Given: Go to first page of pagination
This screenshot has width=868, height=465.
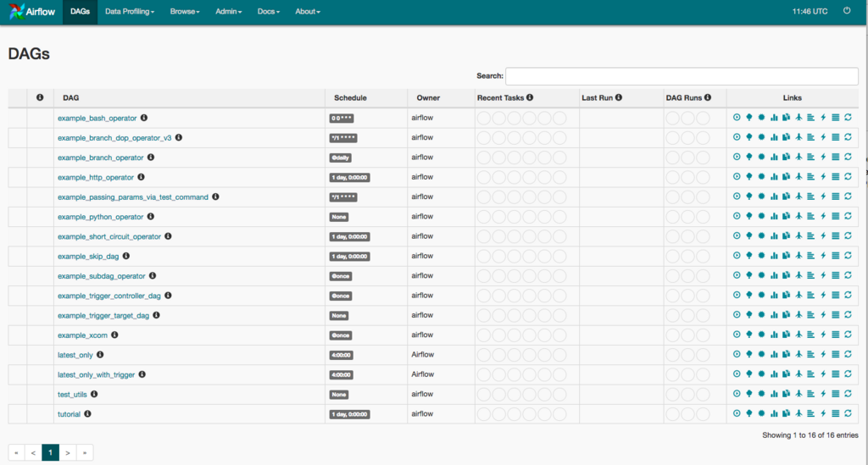Looking at the screenshot, I should [x=17, y=453].
